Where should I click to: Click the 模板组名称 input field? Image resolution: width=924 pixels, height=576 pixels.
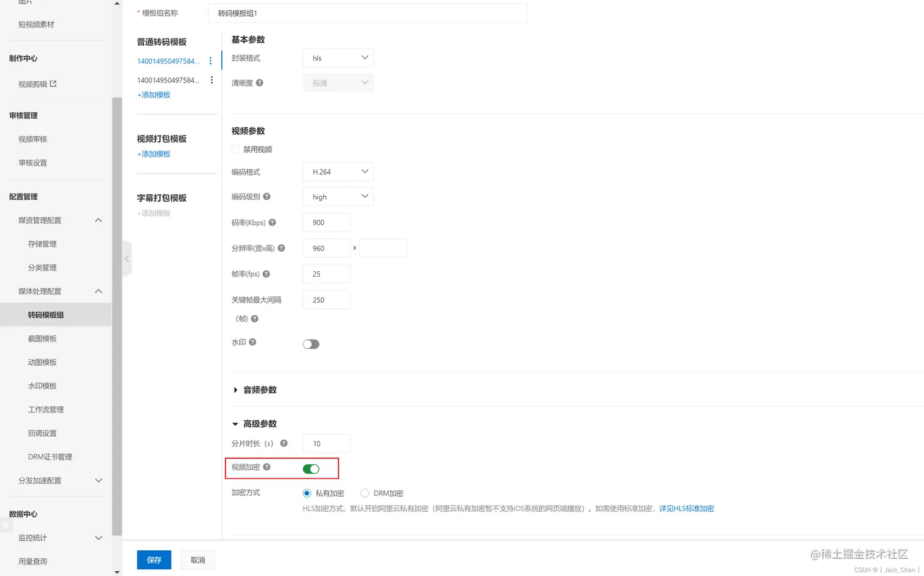click(368, 13)
